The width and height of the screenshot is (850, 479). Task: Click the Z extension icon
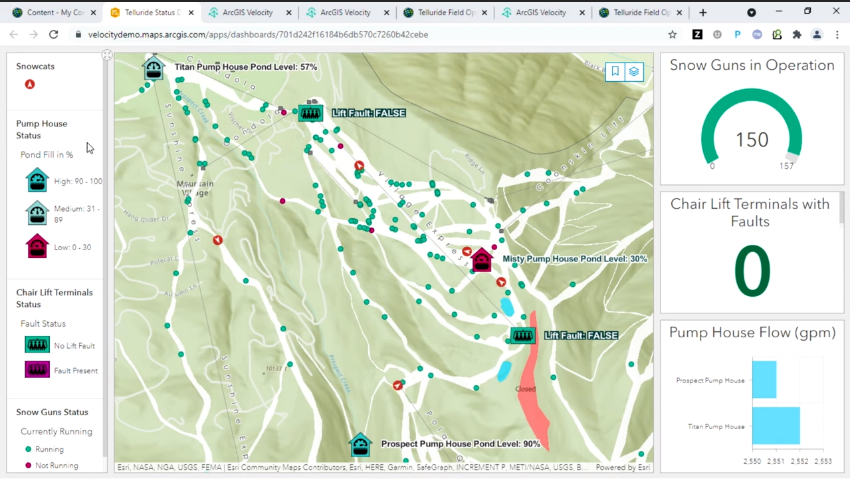697,34
